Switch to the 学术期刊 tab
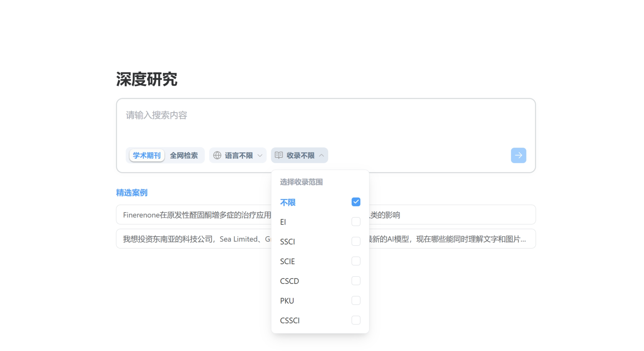The height and width of the screenshot is (351, 644). point(147,155)
